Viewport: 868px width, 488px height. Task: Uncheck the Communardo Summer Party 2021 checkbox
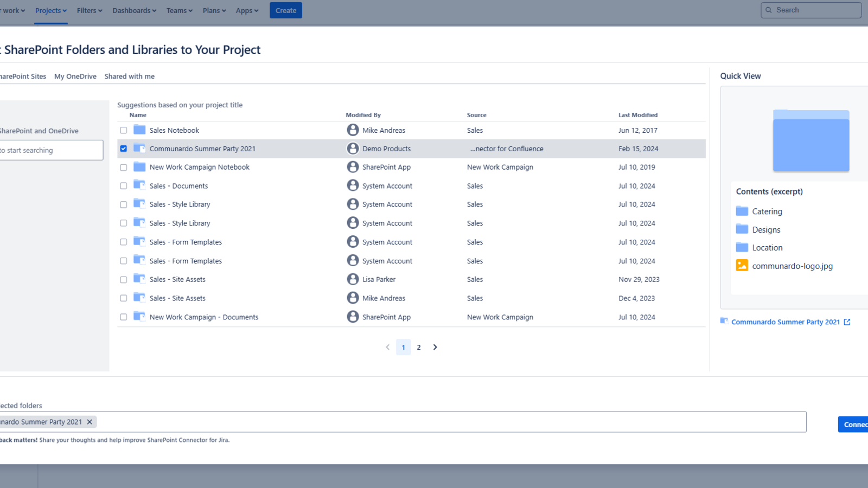click(123, 149)
